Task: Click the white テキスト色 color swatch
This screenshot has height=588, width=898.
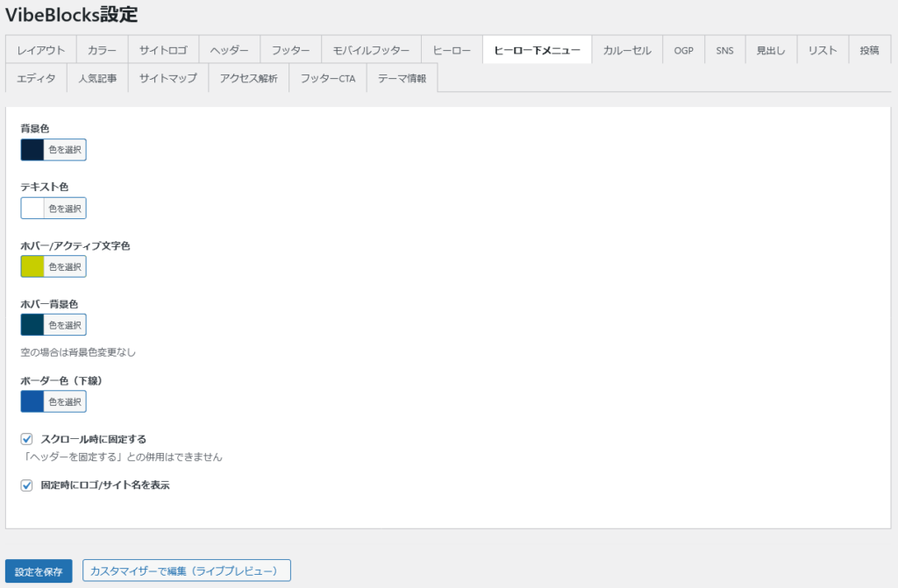Action: coord(32,209)
